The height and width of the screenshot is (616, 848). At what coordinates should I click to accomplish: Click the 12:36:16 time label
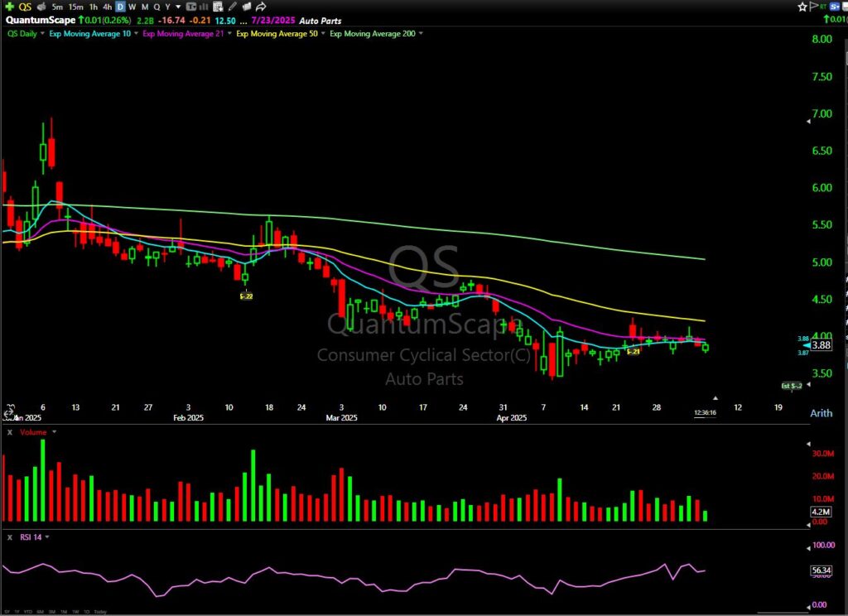[x=706, y=412]
